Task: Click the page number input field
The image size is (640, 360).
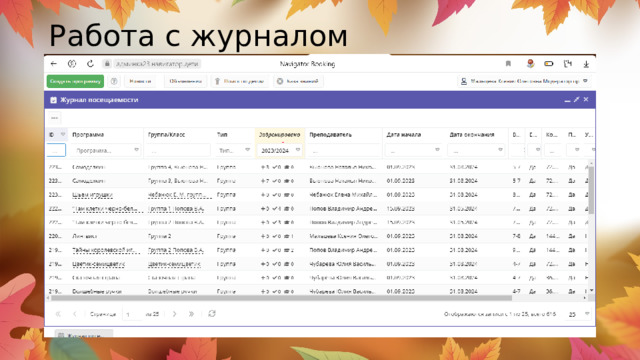Action: tap(132, 314)
